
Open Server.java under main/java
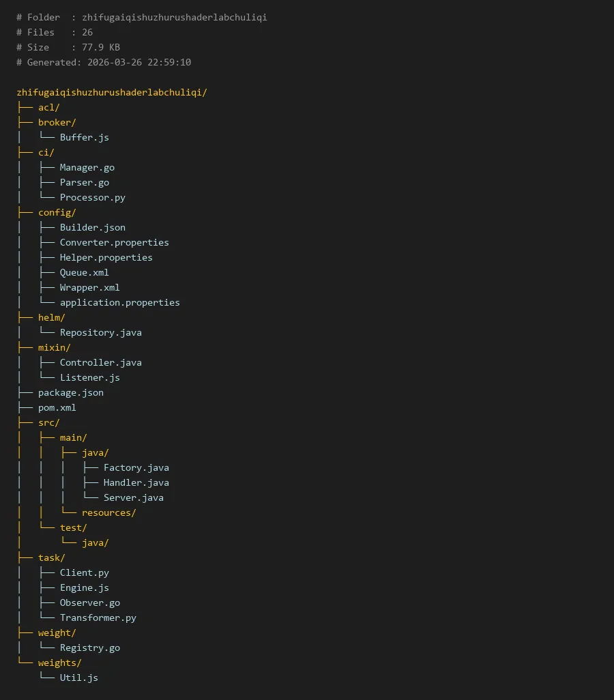pos(133,497)
